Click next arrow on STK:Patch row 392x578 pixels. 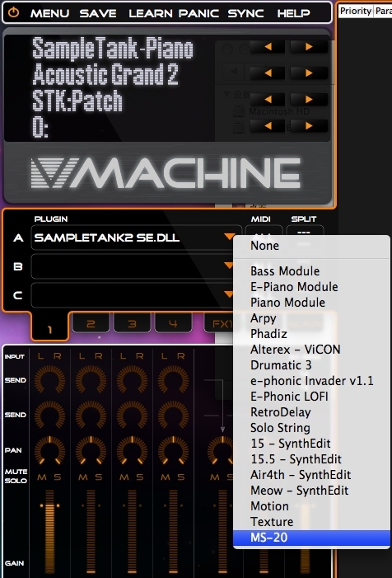pyautogui.click(x=309, y=99)
